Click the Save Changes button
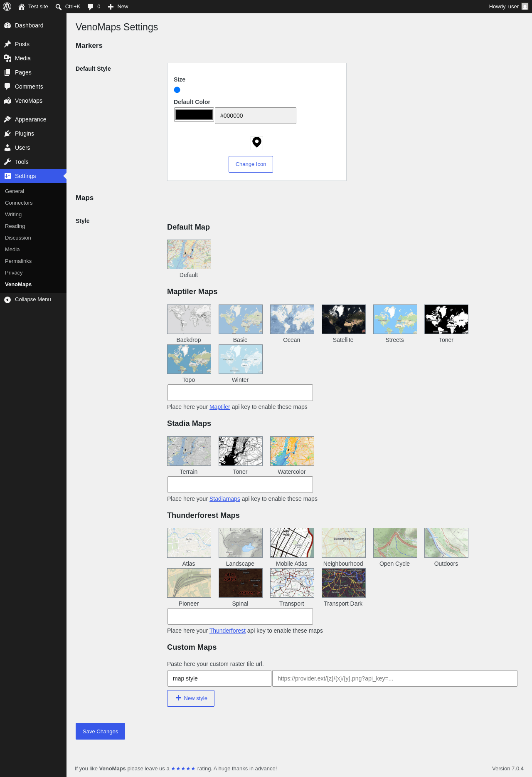The width and height of the screenshot is (532, 777). click(100, 731)
